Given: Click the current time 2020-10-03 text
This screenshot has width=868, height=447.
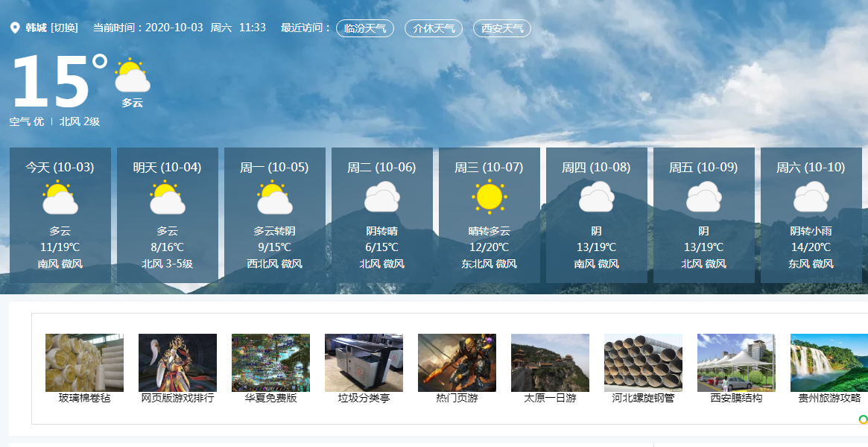Looking at the screenshot, I should click(x=174, y=28).
